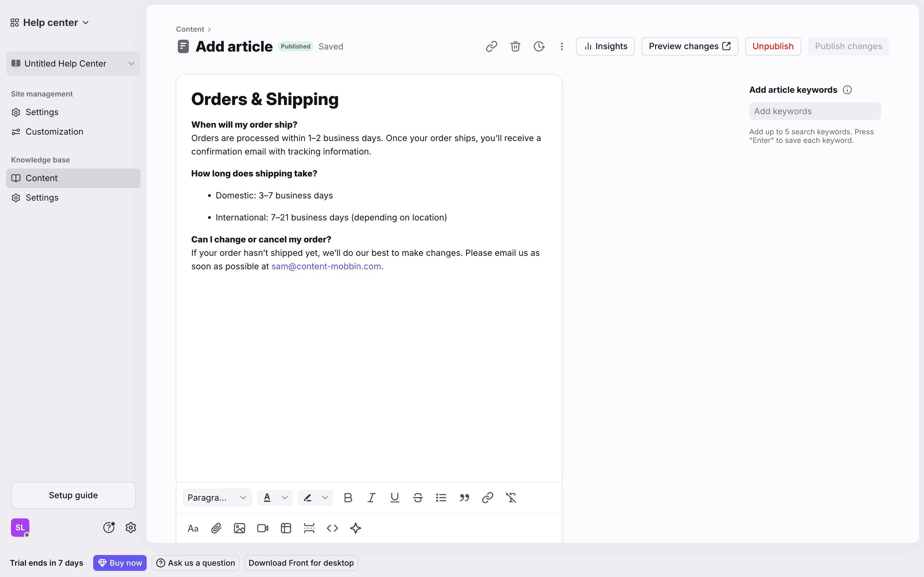
Task: Open the sam@content-mobbin.com email link
Action: pos(326,266)
